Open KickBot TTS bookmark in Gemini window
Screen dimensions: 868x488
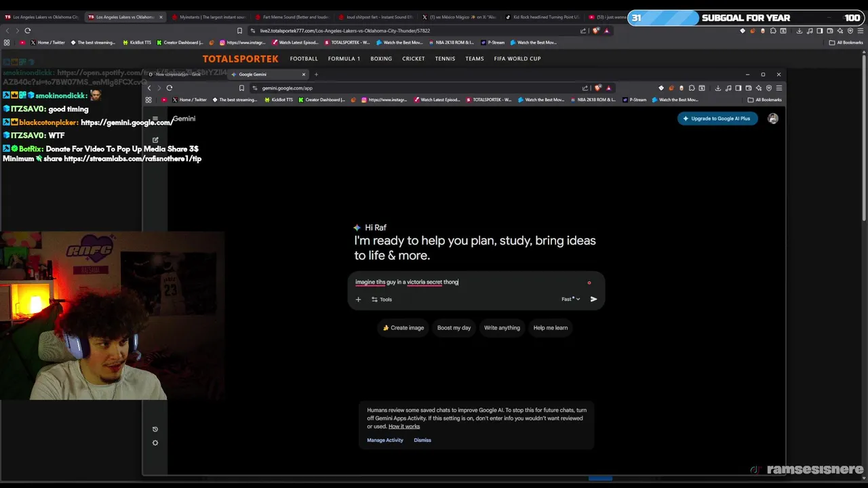(x=278, y=100)
